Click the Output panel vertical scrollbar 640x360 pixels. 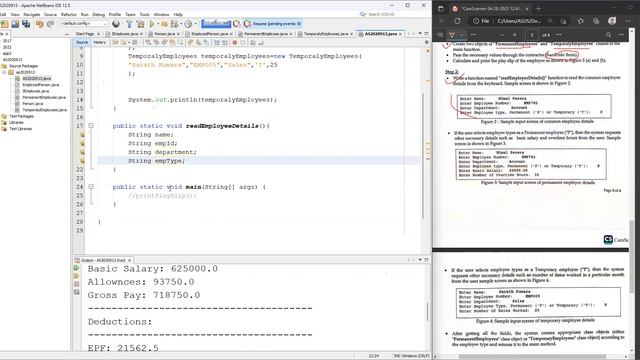427,312
